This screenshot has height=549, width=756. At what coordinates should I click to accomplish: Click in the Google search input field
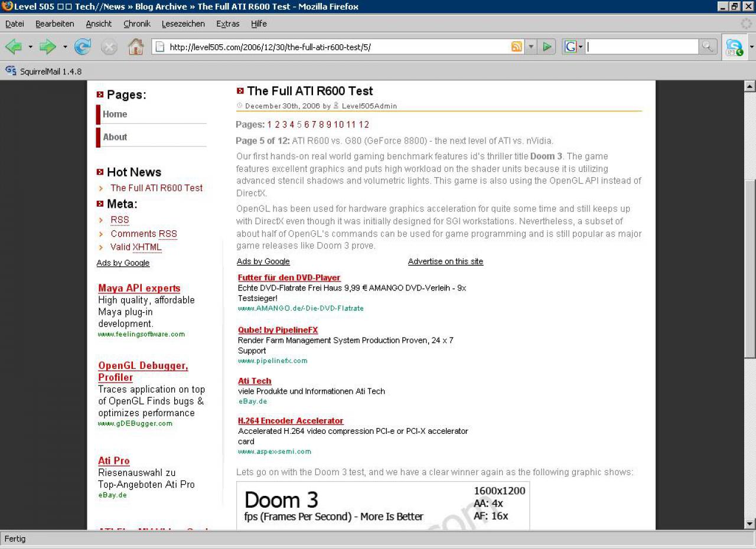click(642, 47)
